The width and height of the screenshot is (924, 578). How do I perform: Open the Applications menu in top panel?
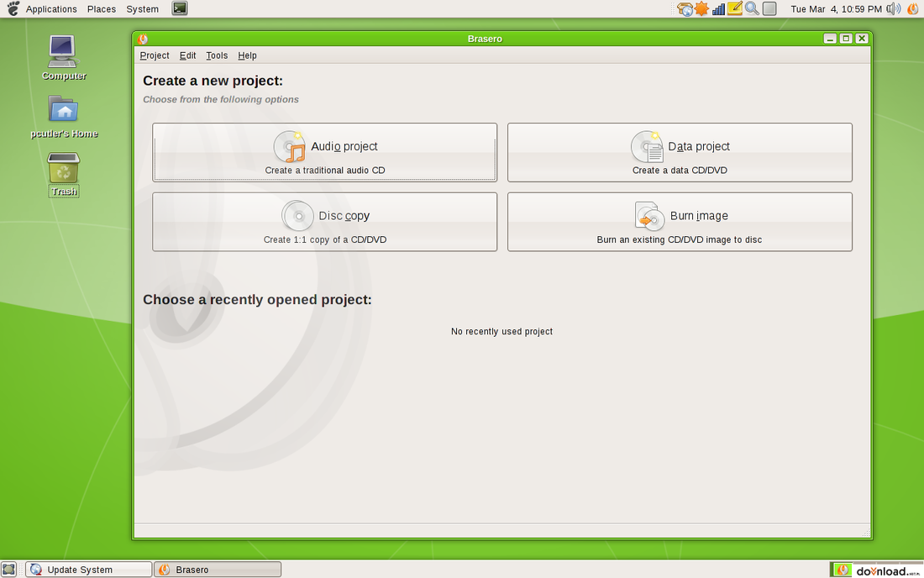pyautogui.click(x=51, y=9)
